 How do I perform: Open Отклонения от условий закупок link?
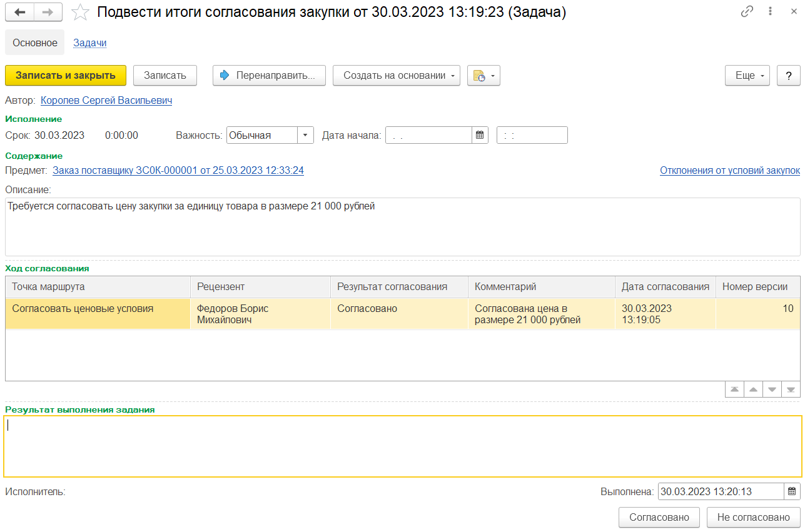point(730,170)
